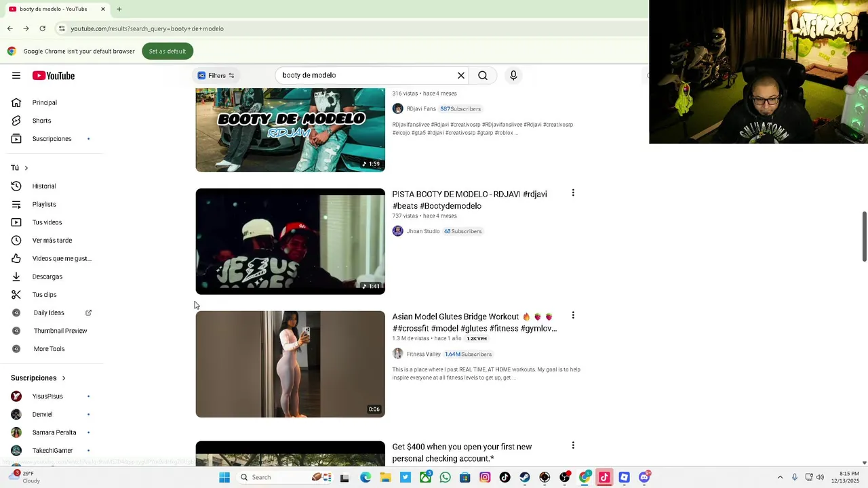Click 'Get $400 when you open' ad title
Image resolution: width=868 pixels, height=488 pixels.
[462, 453]
